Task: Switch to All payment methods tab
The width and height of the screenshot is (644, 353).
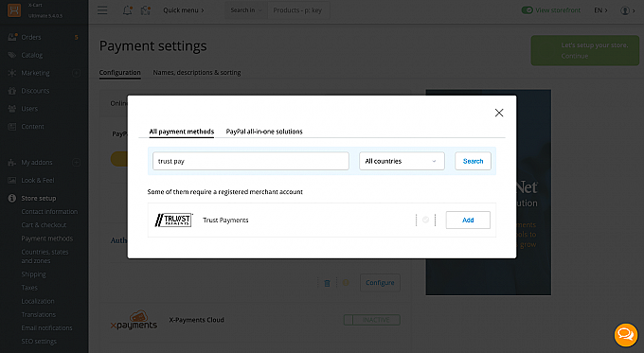Action: tap(182, 132)
